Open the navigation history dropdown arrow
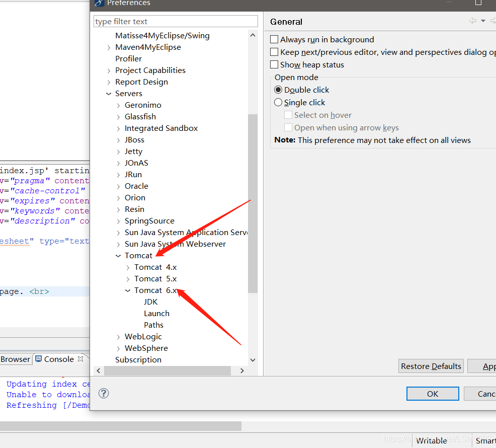The height and width of the screenshot is (448, 496). pos(483,21)
